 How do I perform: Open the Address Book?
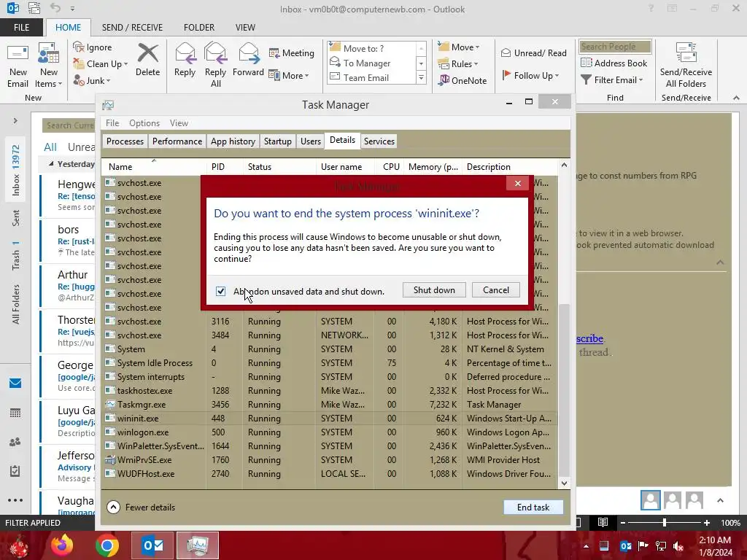614,63
